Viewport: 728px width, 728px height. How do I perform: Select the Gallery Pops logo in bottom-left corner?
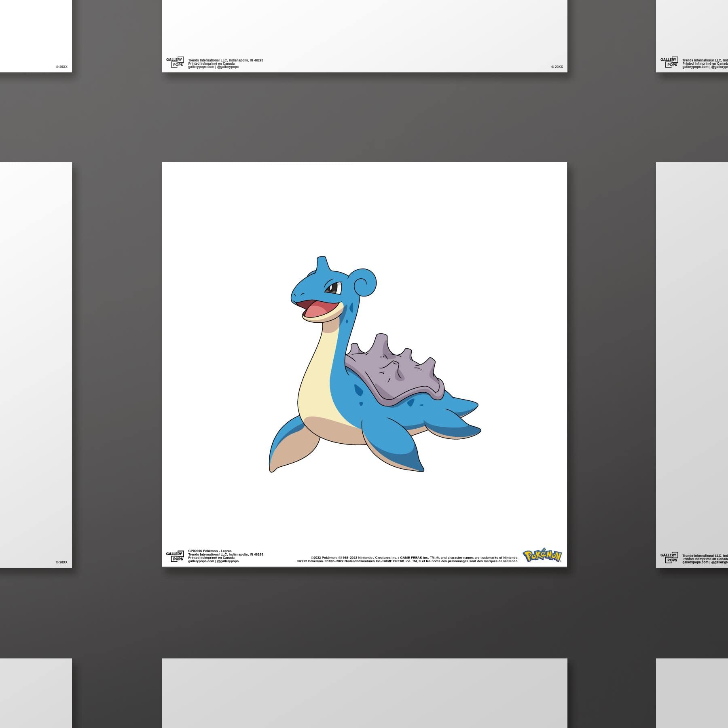[x=175, y=556]
